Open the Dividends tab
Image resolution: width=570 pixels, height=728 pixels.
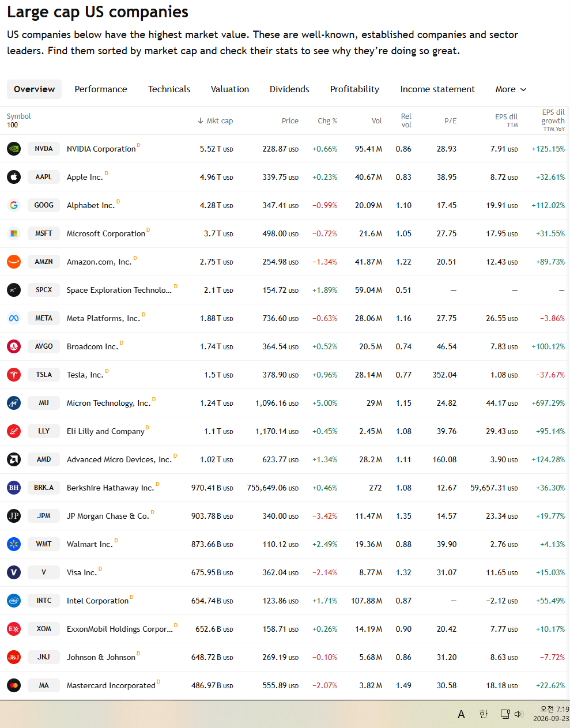[289, 89]
